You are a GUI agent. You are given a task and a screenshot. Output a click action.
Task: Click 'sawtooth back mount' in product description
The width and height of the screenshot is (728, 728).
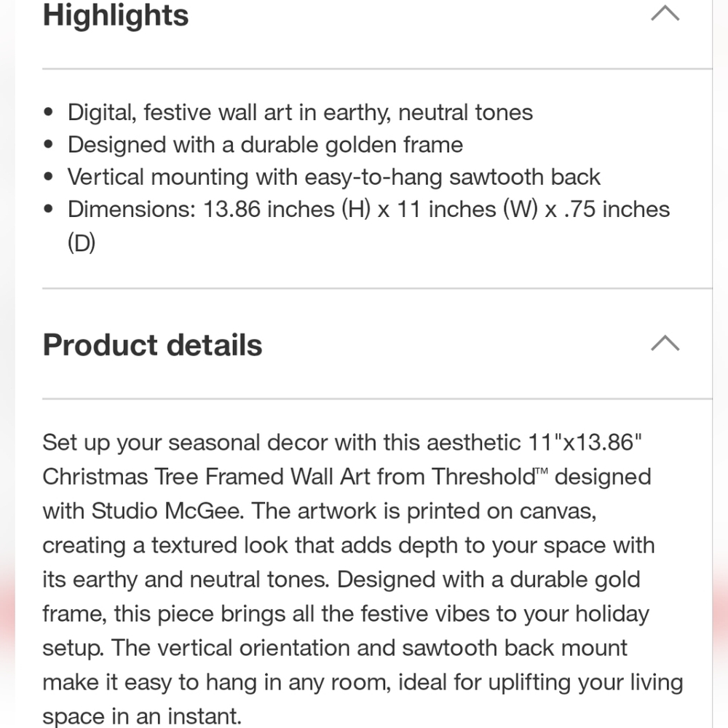click(515, 648)
